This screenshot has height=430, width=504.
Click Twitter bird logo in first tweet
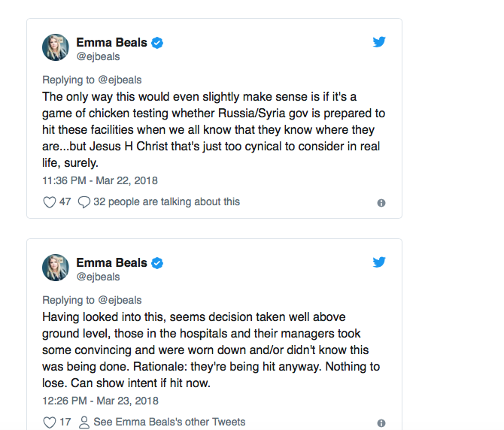(x=379, y=42)
